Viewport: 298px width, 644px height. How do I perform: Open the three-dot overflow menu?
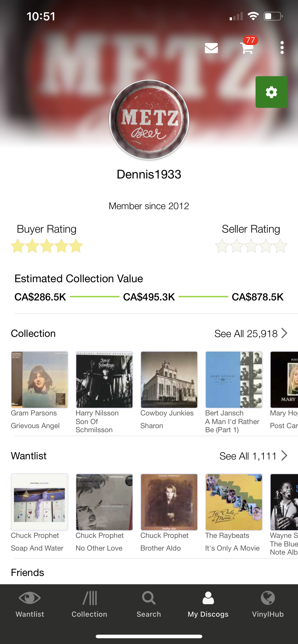[282, 47]
